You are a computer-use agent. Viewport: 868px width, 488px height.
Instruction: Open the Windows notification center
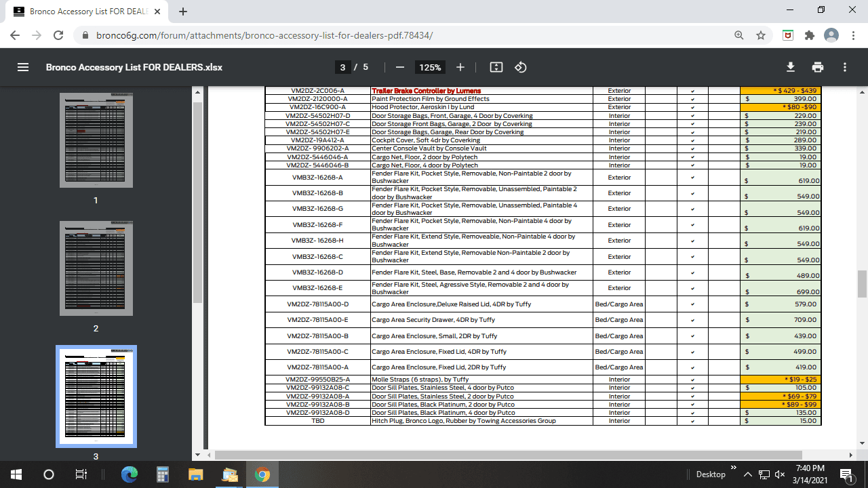[846, 474]
